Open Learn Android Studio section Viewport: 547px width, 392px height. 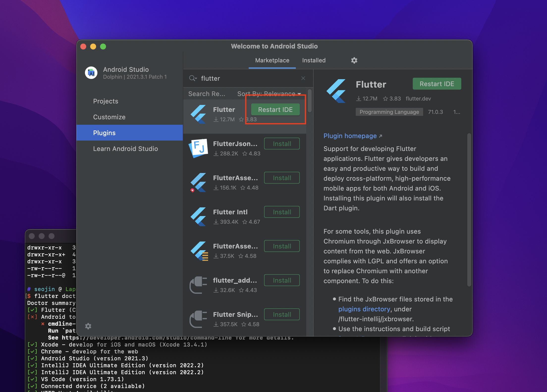[x=125, y=149]
